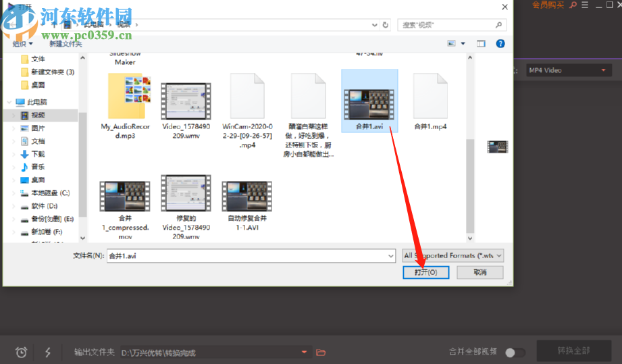The image size is (622, 364).
Task: Expand the 本地磁盘 (C:) tree node
Action: click(14, 193)
